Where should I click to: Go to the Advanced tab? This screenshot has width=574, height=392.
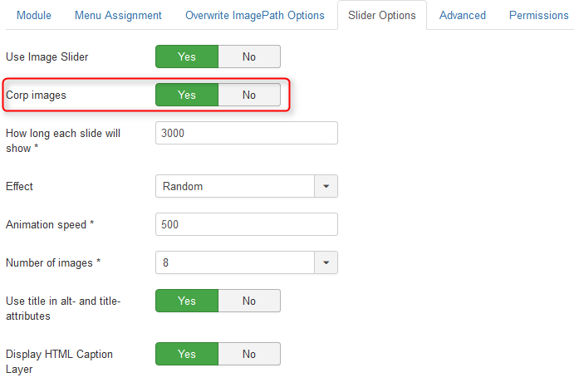tap(463, 15)
